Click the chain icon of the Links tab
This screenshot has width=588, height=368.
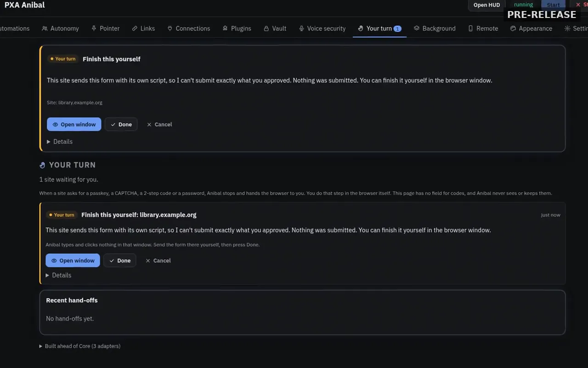[135, 29]
